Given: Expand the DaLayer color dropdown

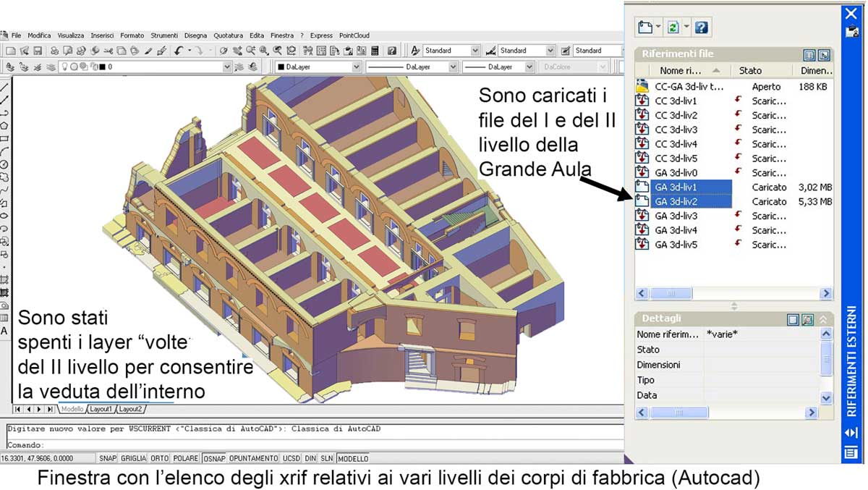Looking at the screenshot, I should coord(356,67).
